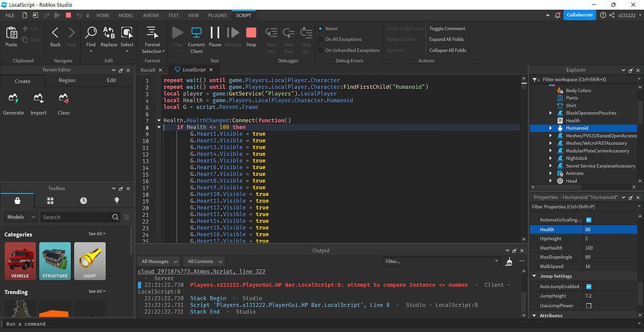Open the PLUGINS ribbon tab
Image resolution: width=644 pixels, height=332 pixels.
coord(217,15)
